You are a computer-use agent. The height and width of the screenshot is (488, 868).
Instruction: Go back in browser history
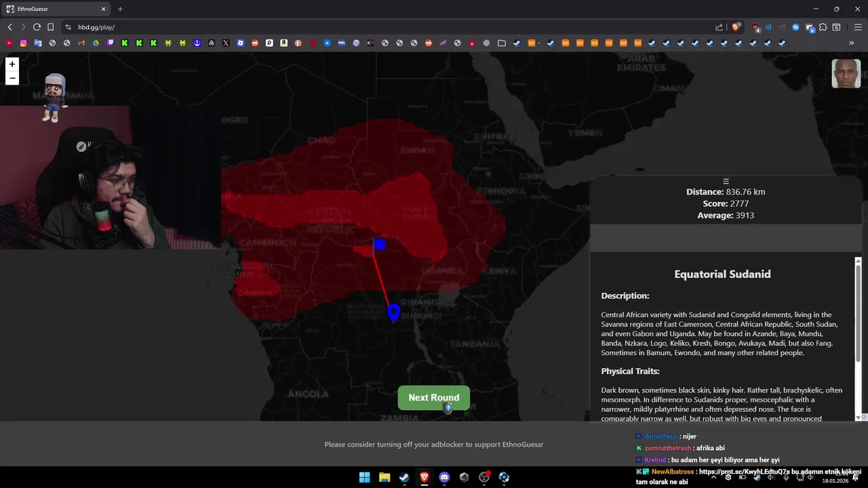[9, 27]
